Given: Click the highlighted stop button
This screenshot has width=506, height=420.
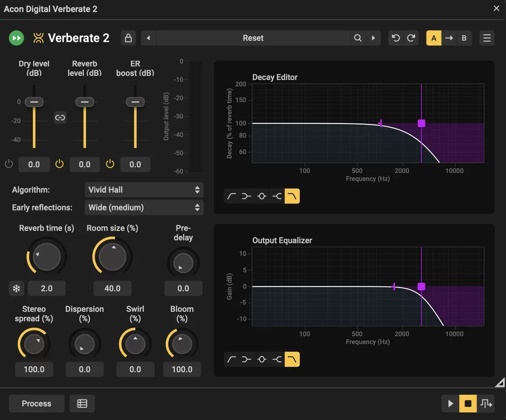Looking at the screenshot, I should 468,403.
